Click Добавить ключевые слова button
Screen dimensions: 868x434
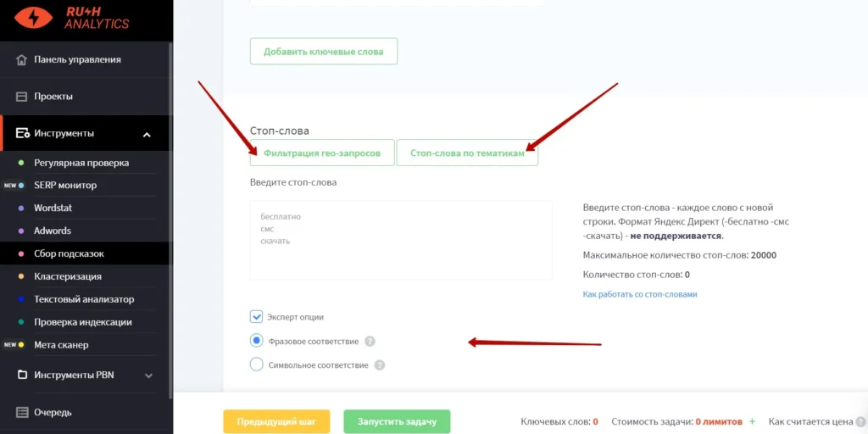click(x=324, y=52)
